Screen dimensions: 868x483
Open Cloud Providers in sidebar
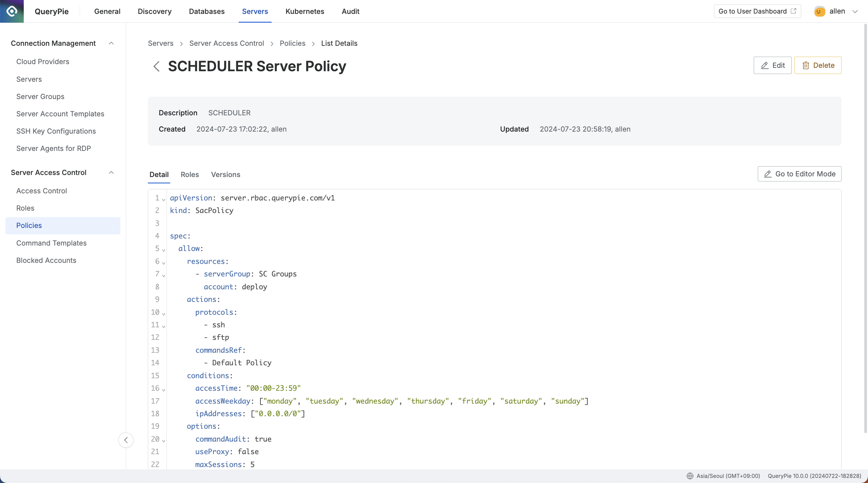tap(43, 62)
